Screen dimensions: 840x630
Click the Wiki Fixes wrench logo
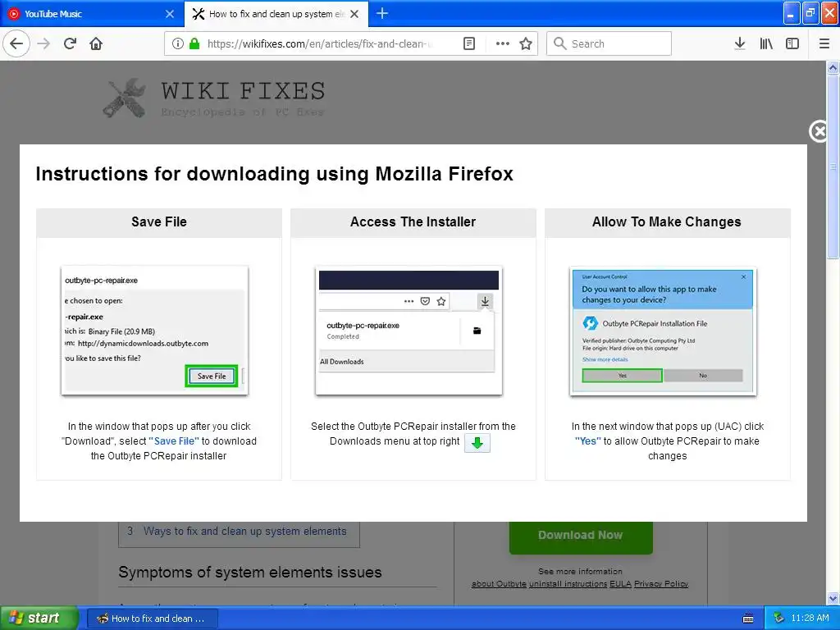[x=125, y=98]
